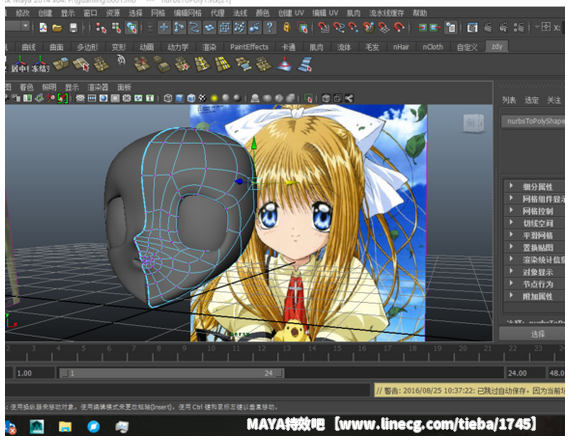Click the spiral sculpt shelf icon
The height and width of the screenshot is (443, 578).
(121, 60)
